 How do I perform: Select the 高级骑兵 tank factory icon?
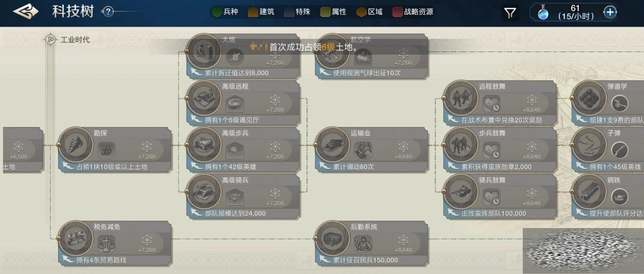(x=204, y=192)
